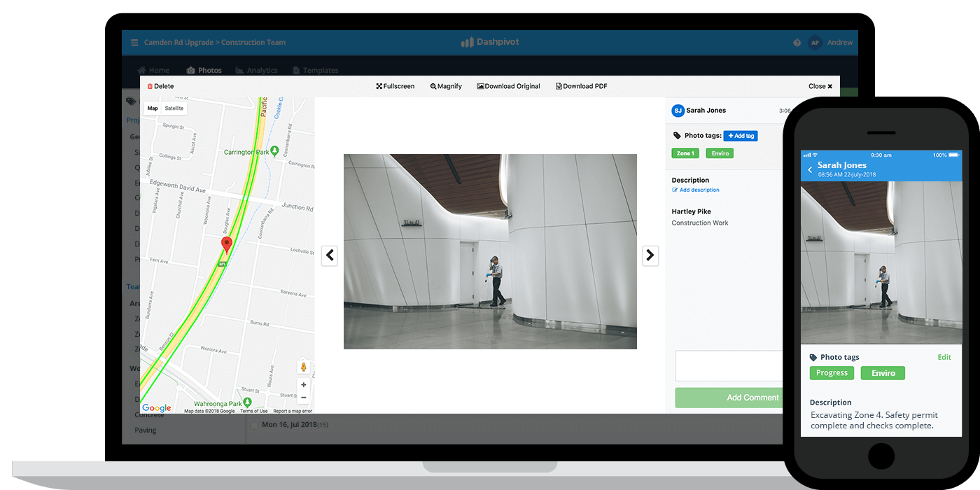Delete the current photo
Screen dimensions: 980x490
pos(160,86)
